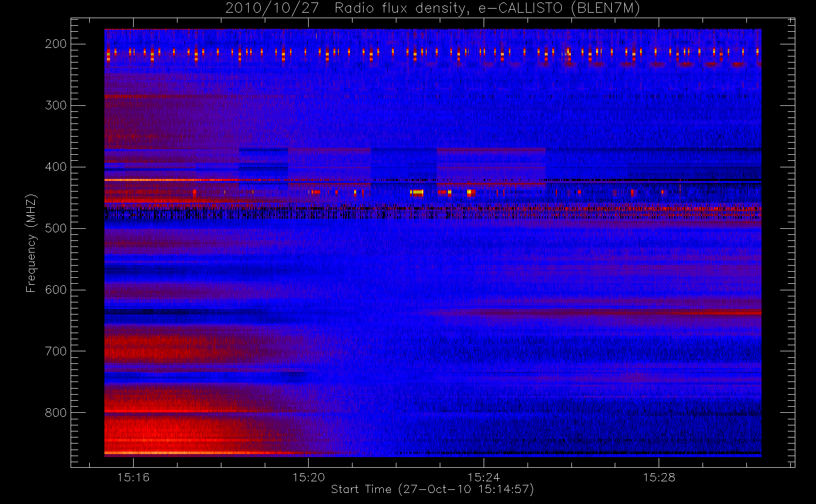Click the 400 frequency tick label
The width and height of the screenshot is (816, 504).
55,167
